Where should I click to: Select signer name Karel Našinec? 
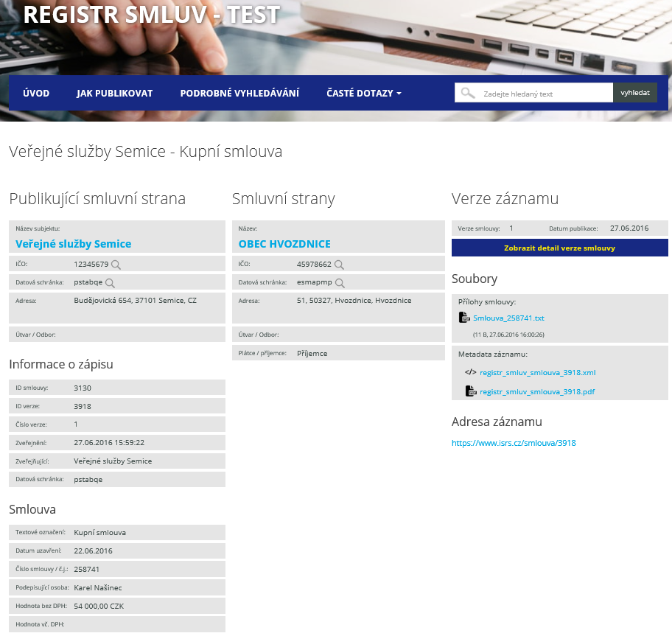click(x=98, y=587)
